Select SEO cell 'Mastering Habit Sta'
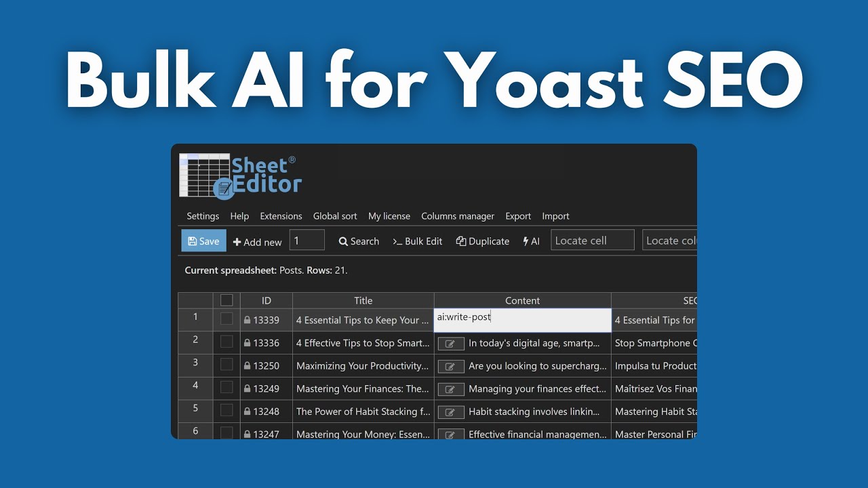This screenshot has width=868, height=488. [654, 411]
